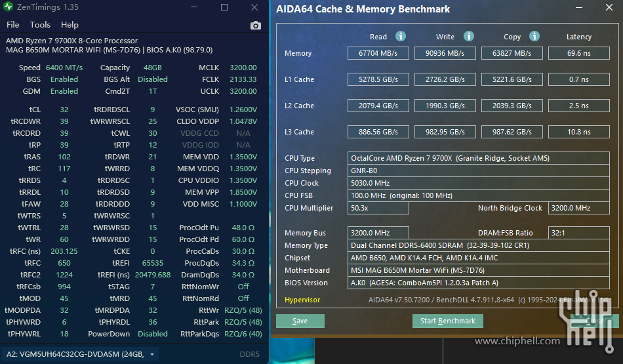Select Memory Copy value 63827 MB/s
Viewport: 623px width, 364px height.
[x=512, y=53]
